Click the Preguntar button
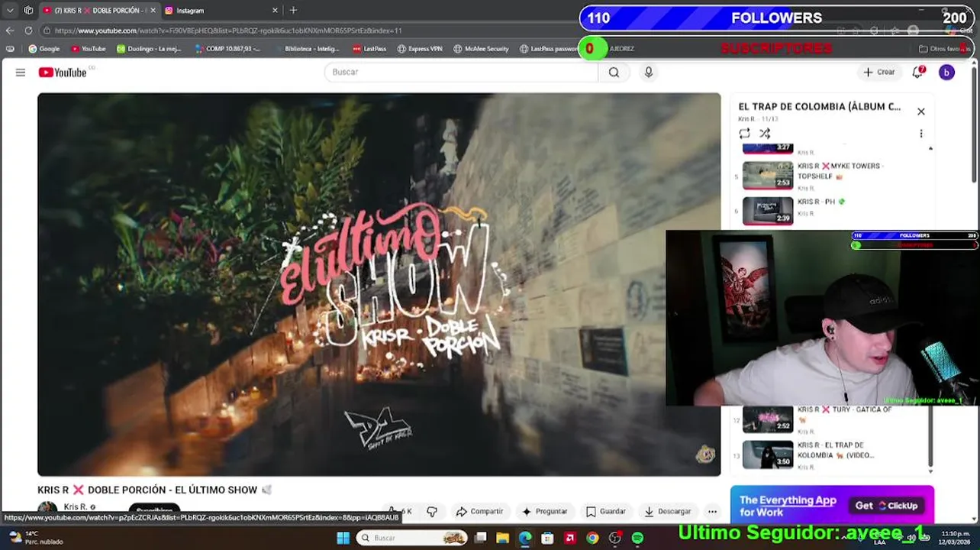The width and height of the screenshot is (980, 550). [544, 511]
